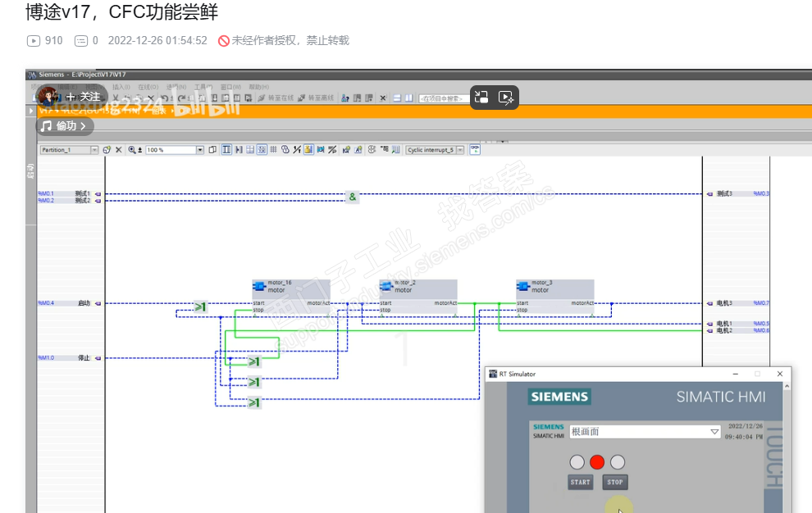The height and width of the screenshot is (513, 812).
Task: Click the 转至离线 go offline button
Action: (x=316, y=98)
